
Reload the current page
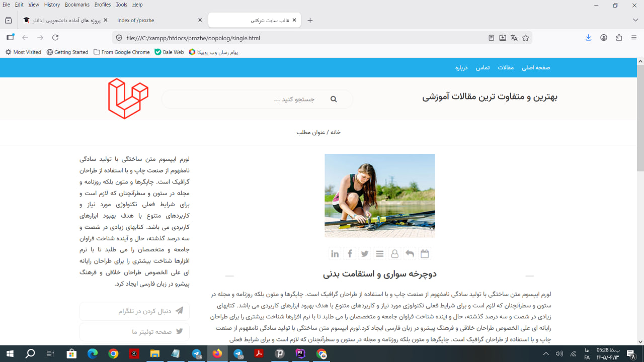55,38
